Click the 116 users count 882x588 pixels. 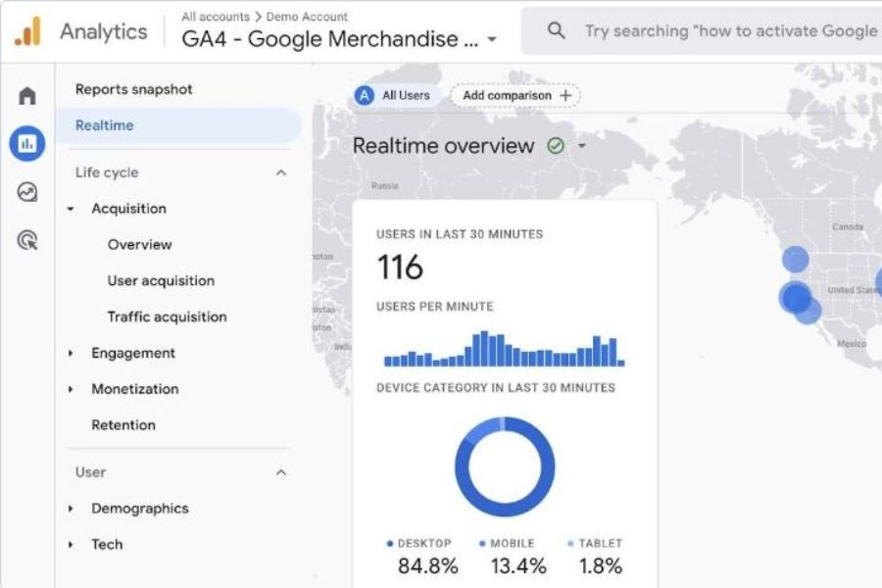[x=400, y=268]
